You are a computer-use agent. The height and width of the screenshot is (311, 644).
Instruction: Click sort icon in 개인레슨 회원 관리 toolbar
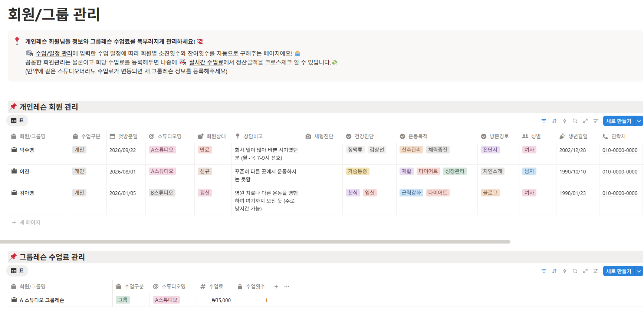(554, 121)
